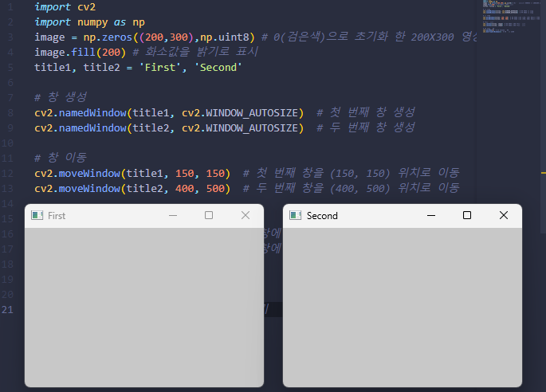
Task: Close the Second window
Action: point(504,215)
